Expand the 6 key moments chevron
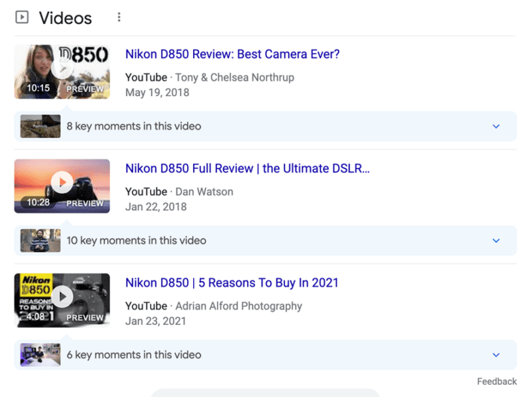Image resolution: width=532 pixels, height=397 pixels. 496,355
